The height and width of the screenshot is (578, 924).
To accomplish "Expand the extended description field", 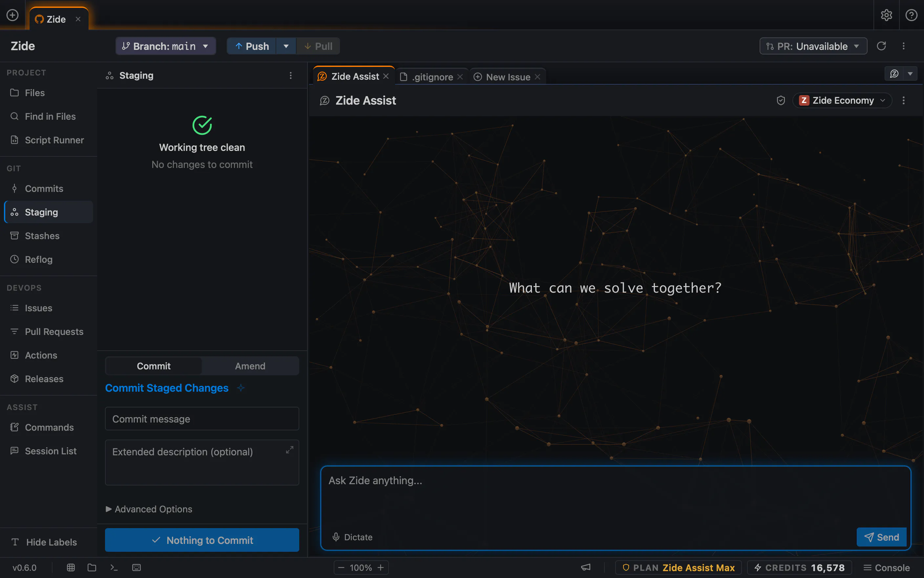I will click(x=290, y=449).
